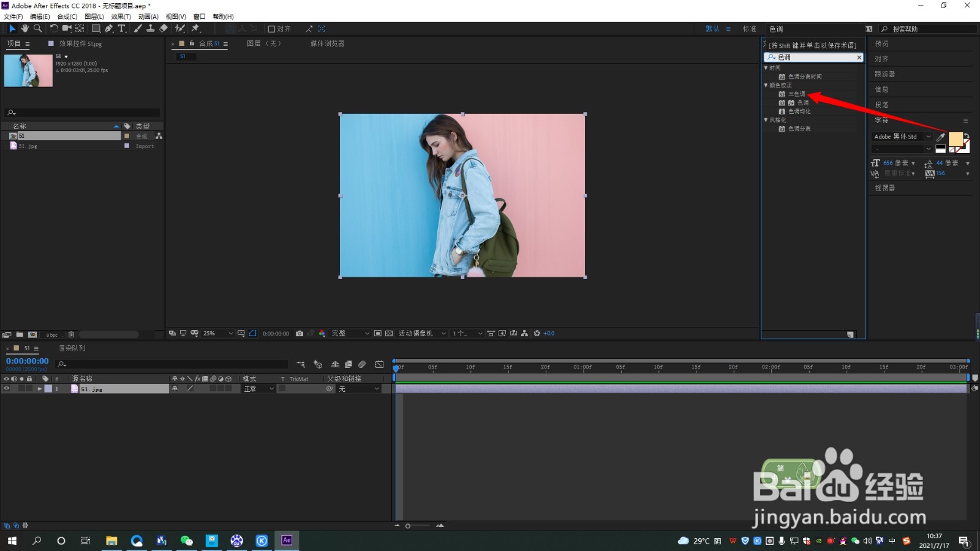Screen dimensions: 980x551
Task: Select the Horizontal Type tool
Action: 121,29
